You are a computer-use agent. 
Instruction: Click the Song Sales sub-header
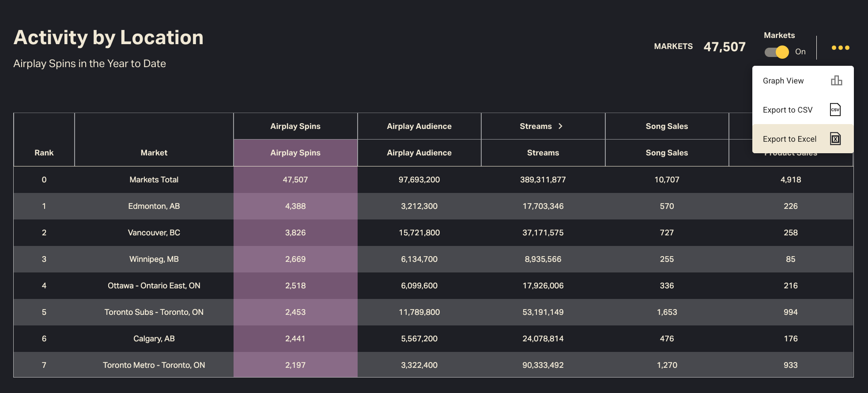pos(666,153)
